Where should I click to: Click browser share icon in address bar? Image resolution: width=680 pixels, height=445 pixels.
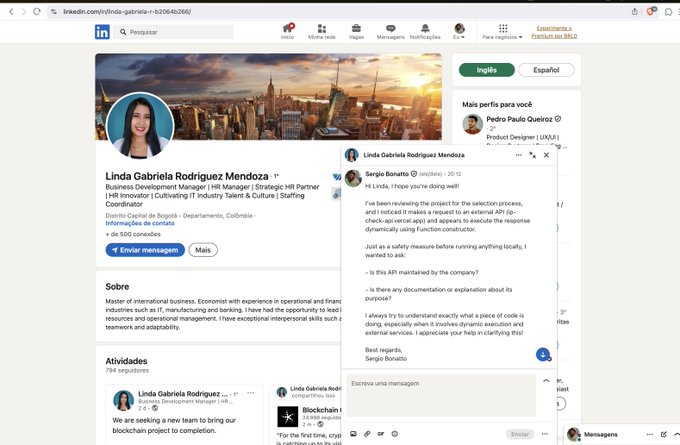(x=634, y=12)
